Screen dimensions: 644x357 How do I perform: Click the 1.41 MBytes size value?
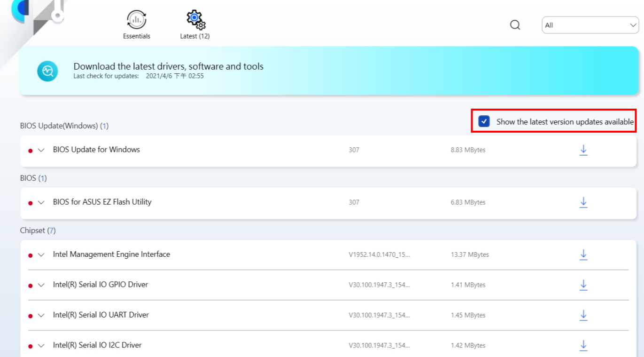[x=468, y=285]
